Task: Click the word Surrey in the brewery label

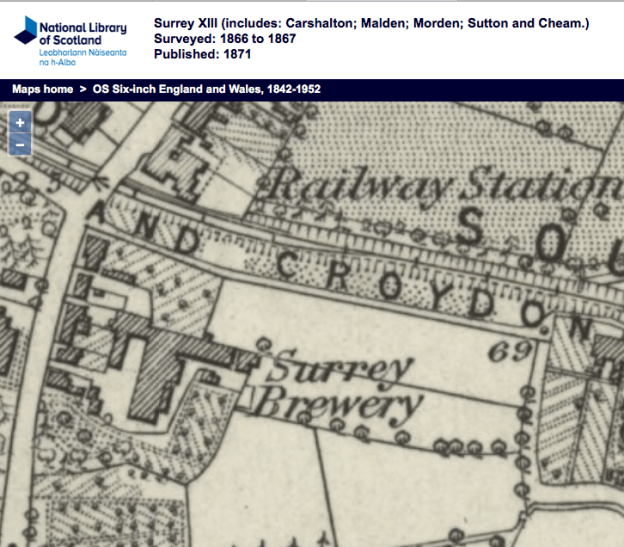Action: point(340,369)
